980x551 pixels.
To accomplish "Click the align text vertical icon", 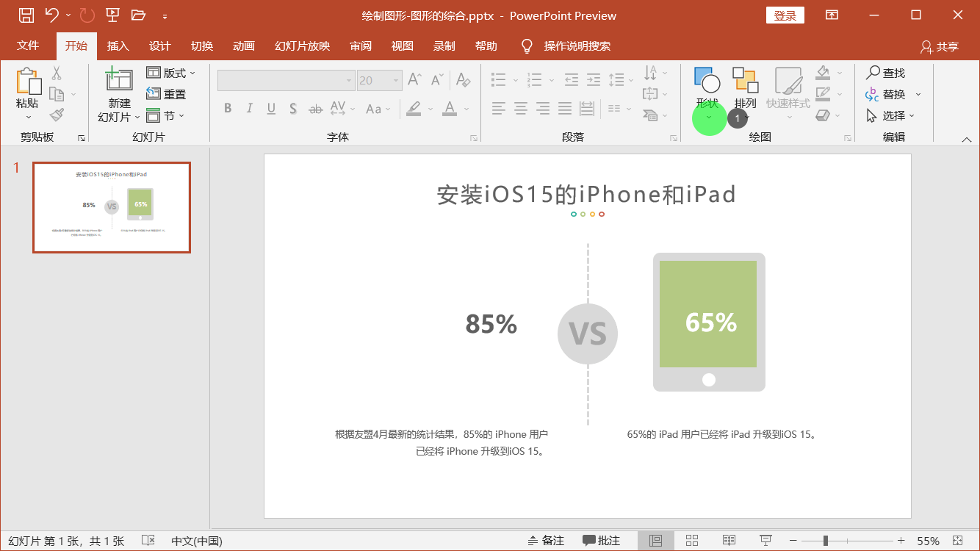I will point(650,94).
